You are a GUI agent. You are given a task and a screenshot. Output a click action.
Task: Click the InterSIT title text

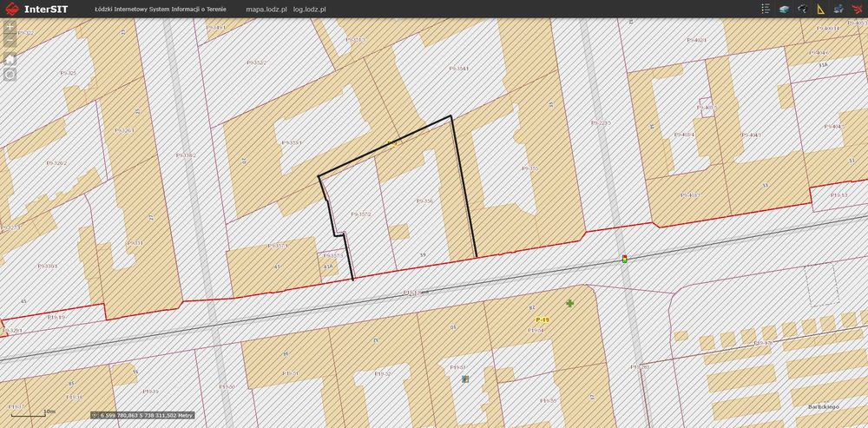[46, 9]
